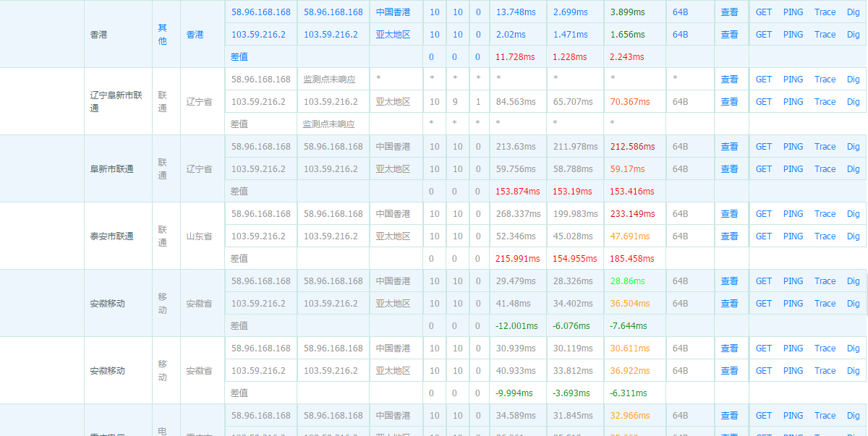Viewport: 868px width, 436px height.
Task: Click 查看 in the 34.589ms row
Action: click(x=730, y=416)
